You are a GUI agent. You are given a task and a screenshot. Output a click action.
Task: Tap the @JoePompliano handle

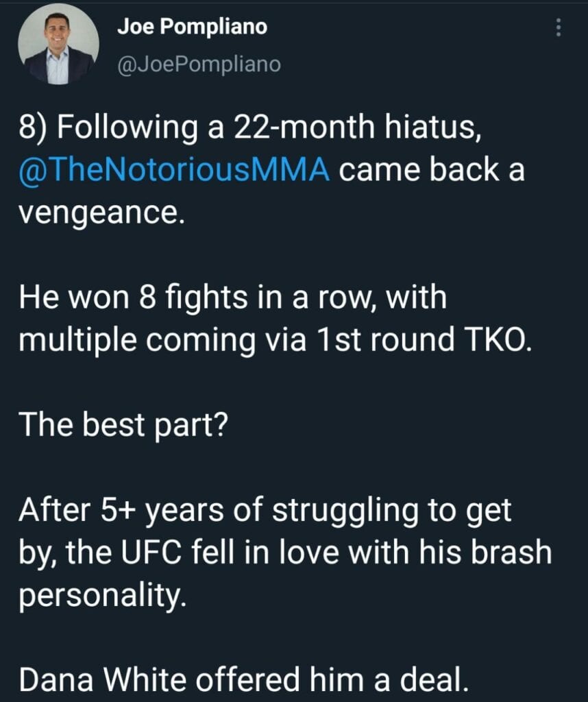point(199,64)
